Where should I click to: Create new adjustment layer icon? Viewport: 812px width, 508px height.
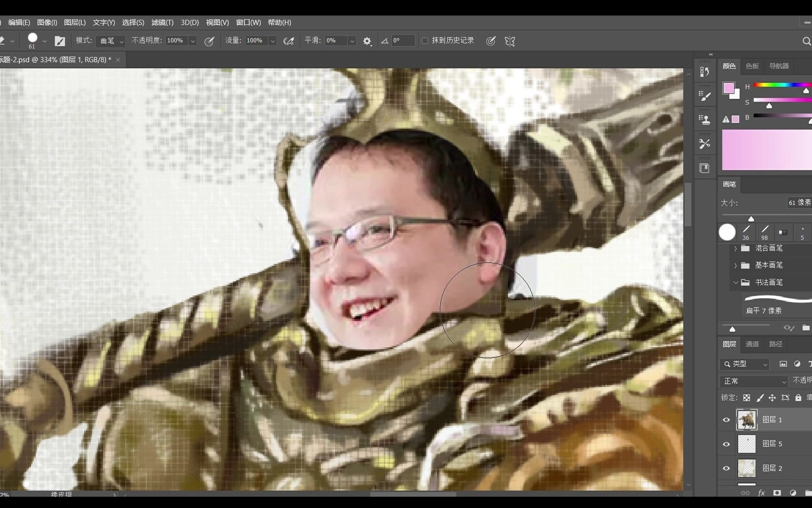(x=793, y=493)
